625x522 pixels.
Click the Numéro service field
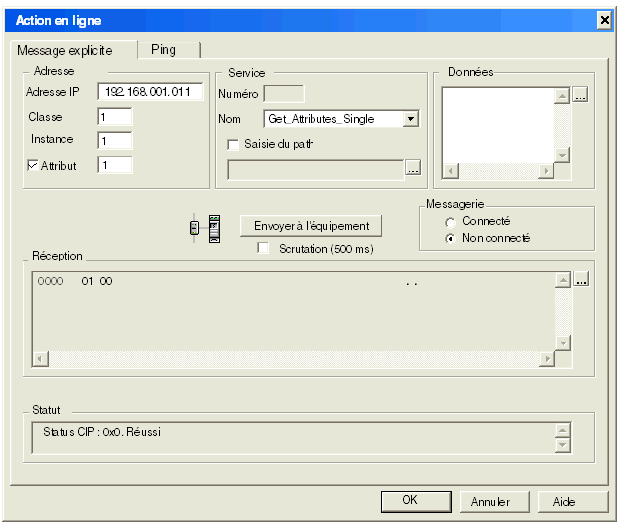[x=284, y=94]
